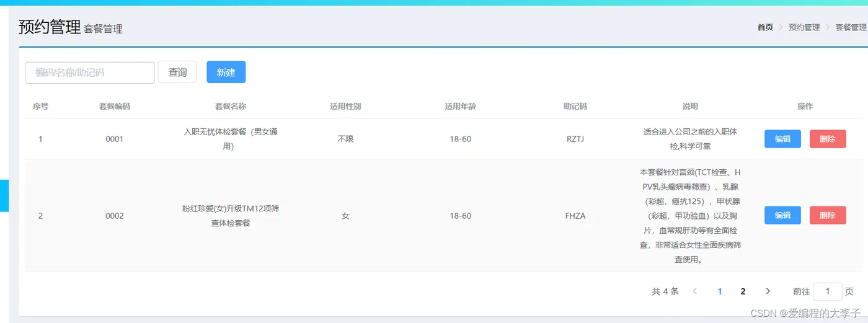
Task: Delete the 0002 粉红珍爱 package via 删除
Action: click(x=828, y=215)
